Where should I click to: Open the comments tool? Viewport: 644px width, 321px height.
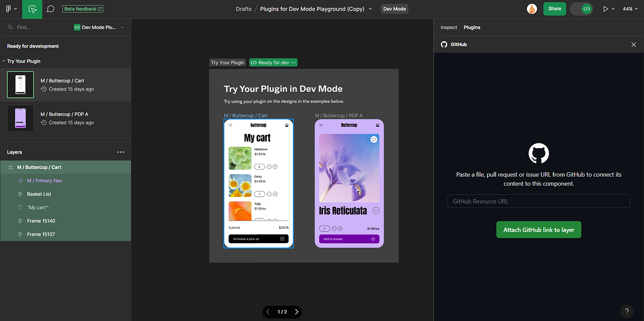click(50, 9)
